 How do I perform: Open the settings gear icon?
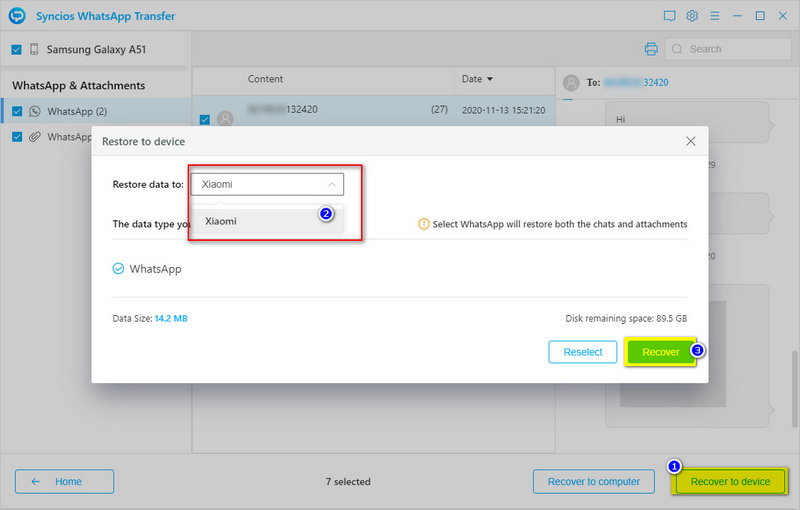tap(692, 16)
